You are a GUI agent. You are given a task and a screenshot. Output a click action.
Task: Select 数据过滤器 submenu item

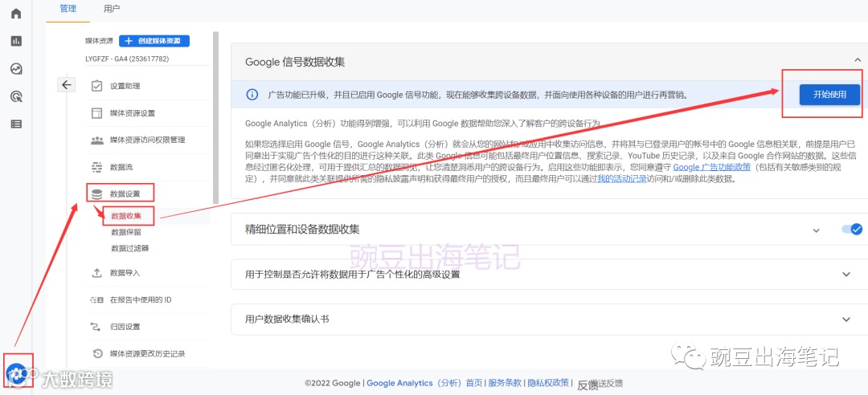tap(129, 248)
